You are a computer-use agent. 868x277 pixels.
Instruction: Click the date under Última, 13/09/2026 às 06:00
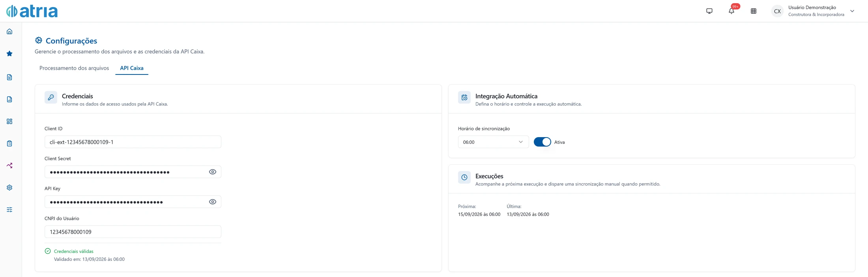click(x=528, y=214)
